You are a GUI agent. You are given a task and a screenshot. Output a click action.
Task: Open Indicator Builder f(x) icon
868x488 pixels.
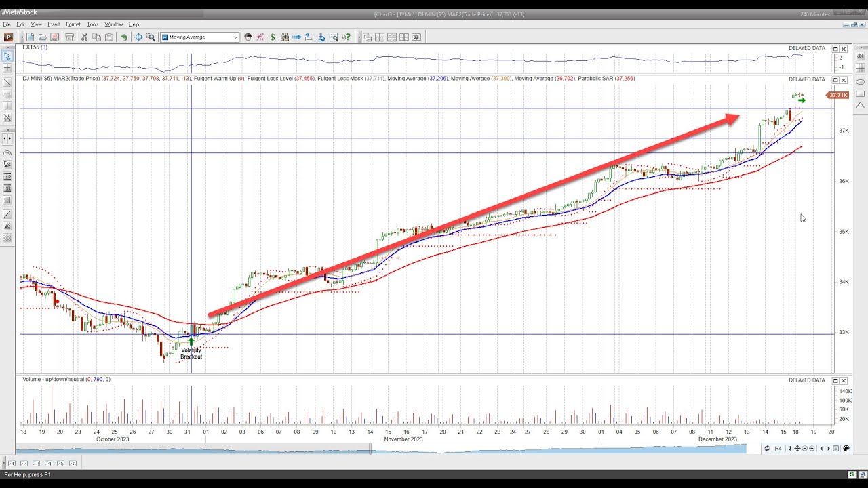260,37
